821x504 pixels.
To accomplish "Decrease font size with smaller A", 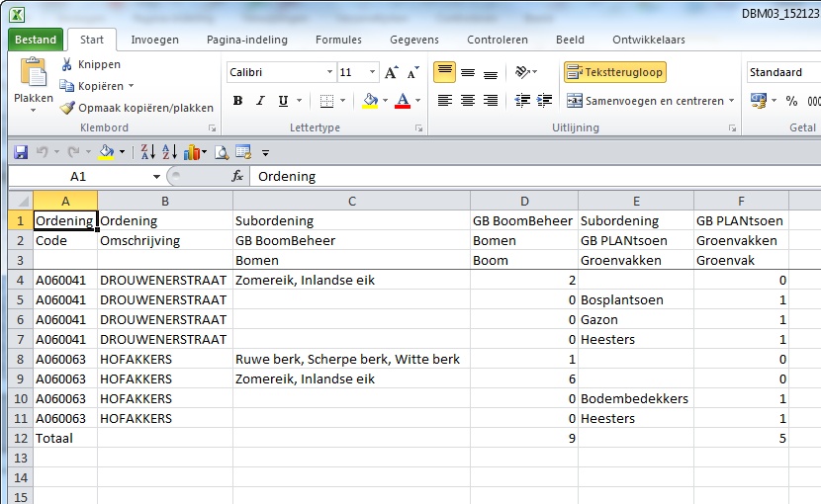I will coord(413,72).
